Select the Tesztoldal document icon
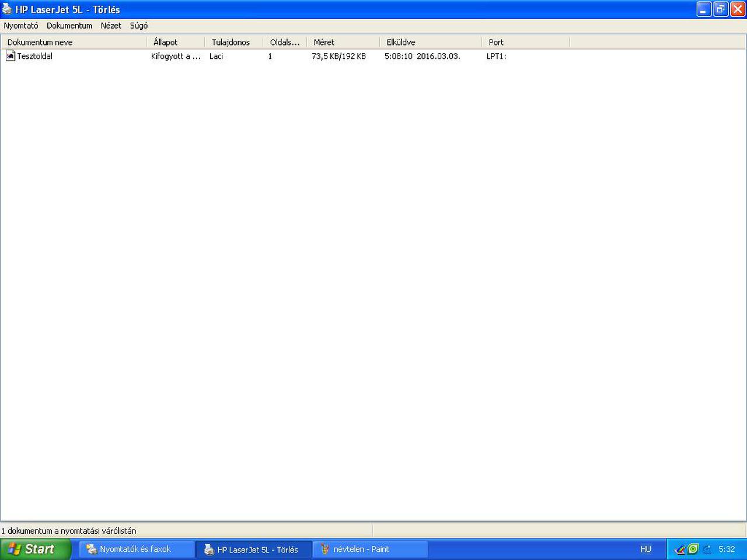 click(11, 56)
